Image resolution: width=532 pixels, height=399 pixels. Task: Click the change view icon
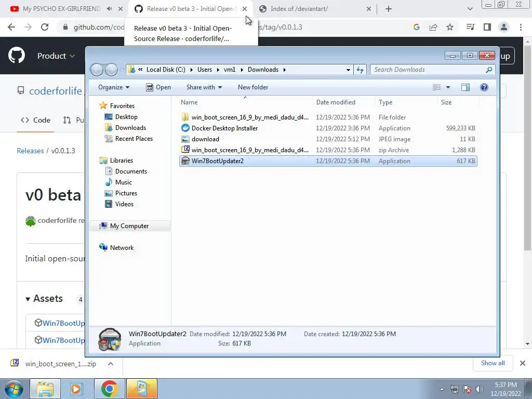coord(436,87)
